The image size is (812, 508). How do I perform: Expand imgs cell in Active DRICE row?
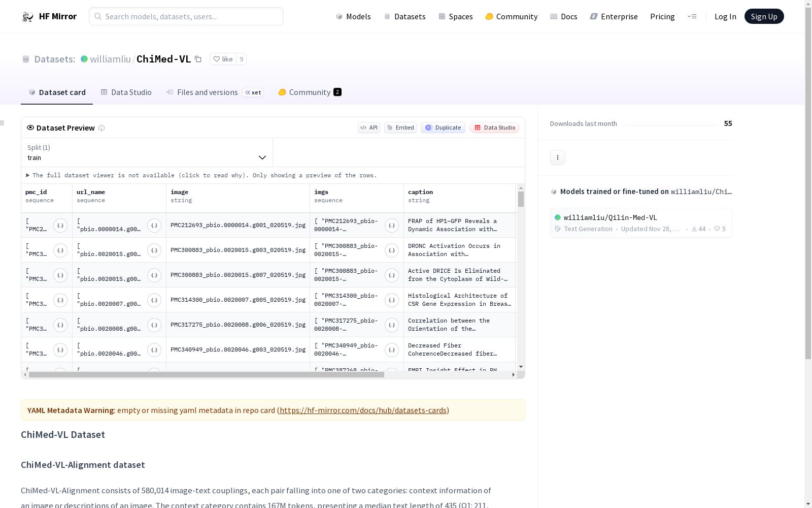point(392,275)
